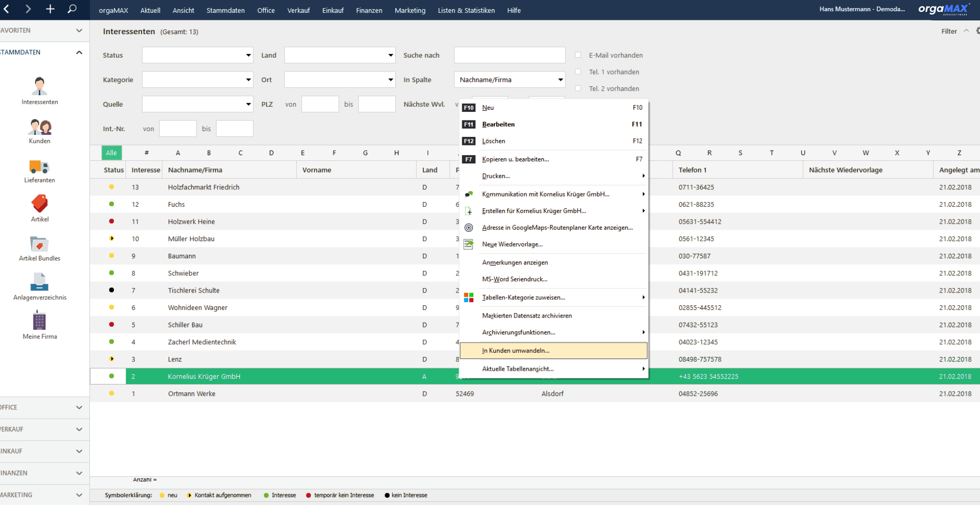Open the Ort dropdown
Viewport: 980px width, 505px height.
coord(340,80)
